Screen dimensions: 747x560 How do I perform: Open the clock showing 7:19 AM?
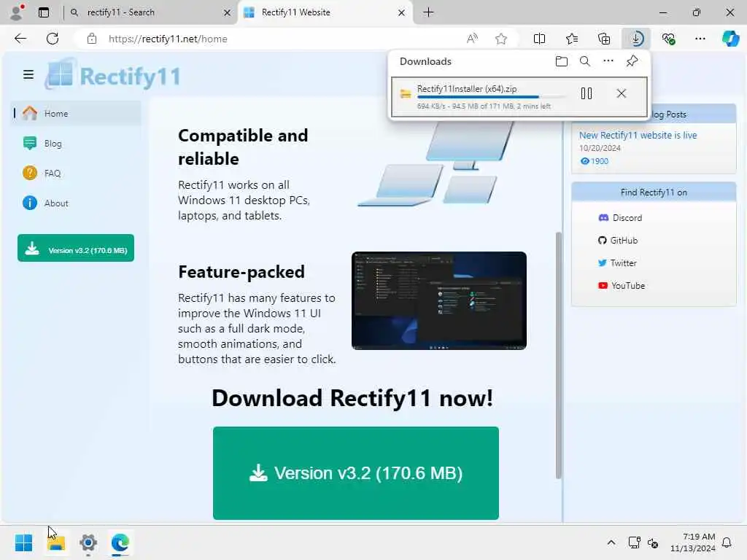693,542
